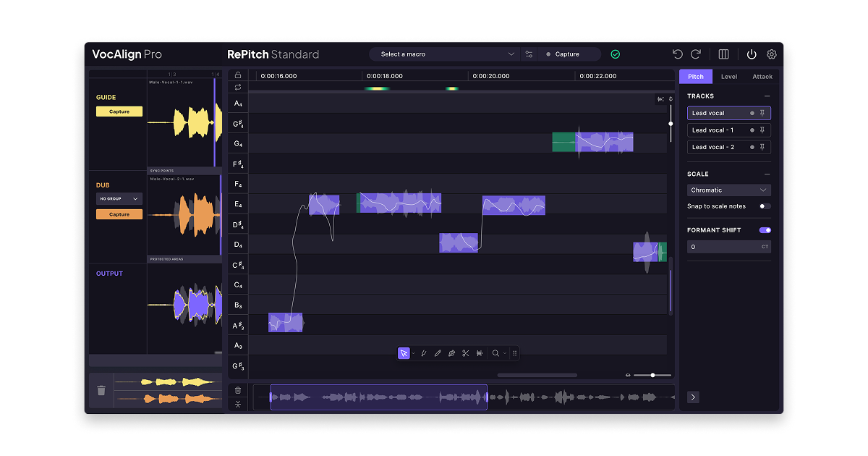The width and height of the screenshot is (868, 456).
Task: Toggle the Lead vocal status dot
Action: (x=752, y=113)
